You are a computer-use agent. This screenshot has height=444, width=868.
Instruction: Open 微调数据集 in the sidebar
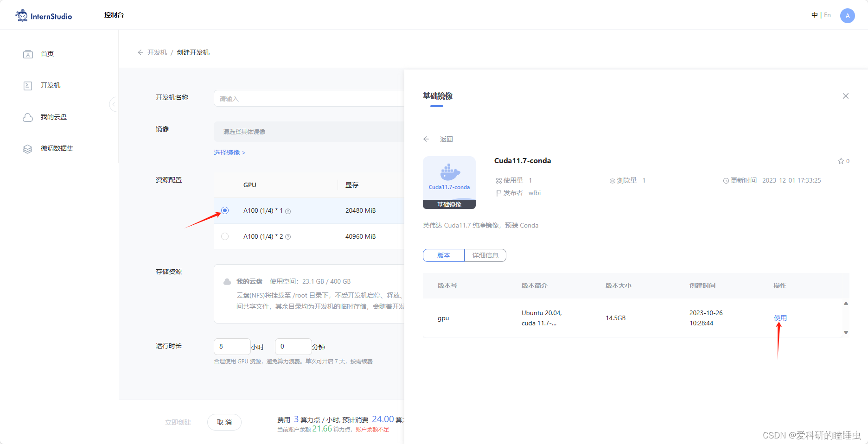tap(57, 148)
